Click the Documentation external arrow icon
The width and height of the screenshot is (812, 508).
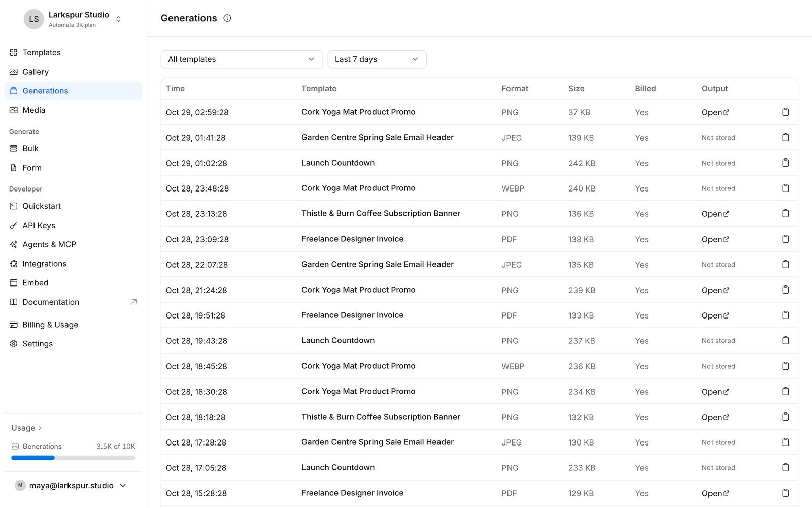pos(134,302)
